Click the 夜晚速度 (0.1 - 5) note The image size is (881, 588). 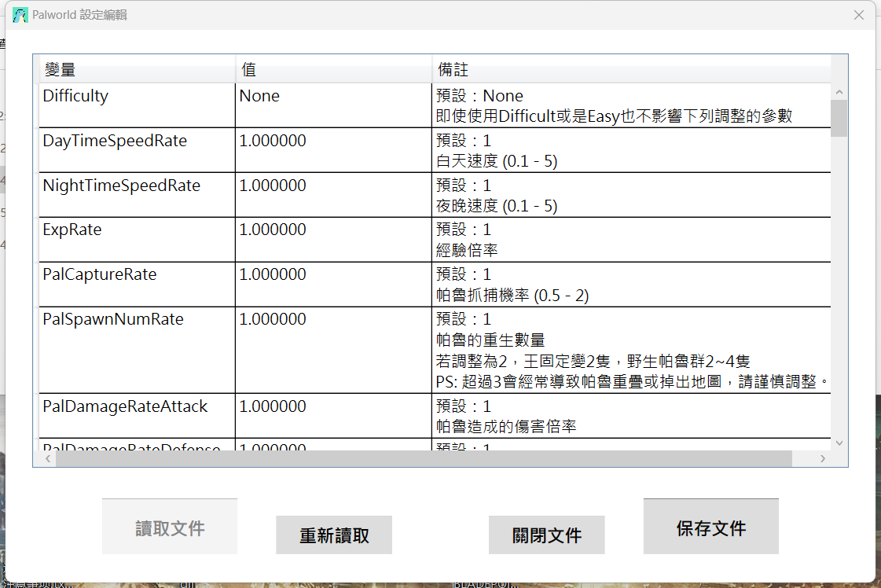click(497, 206)
